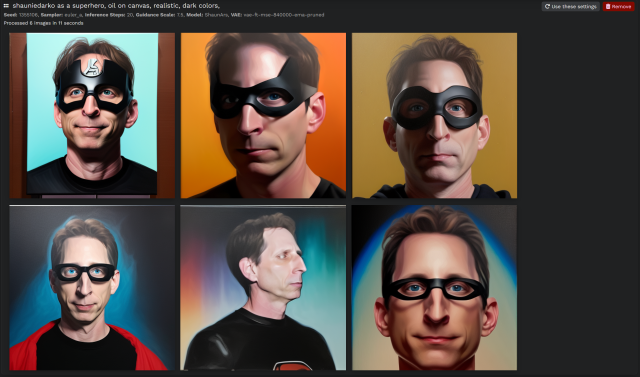Open the side-profile portrait in the black shirt
Image resolution: width=640 pixels, height=377 pixels.
(263, 288)
